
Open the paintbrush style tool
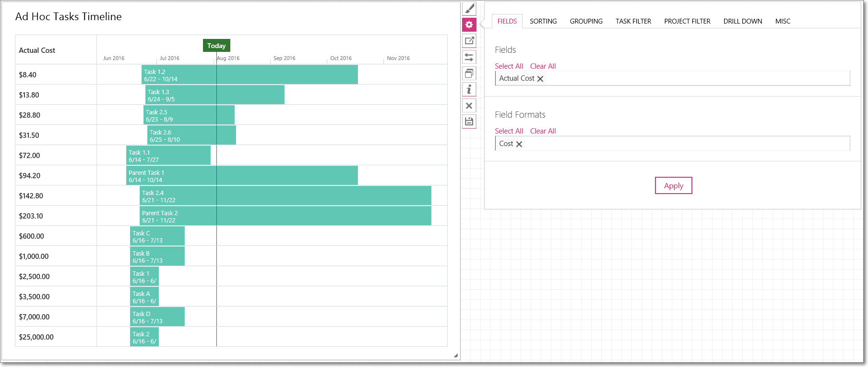click(x=469, y=9)
